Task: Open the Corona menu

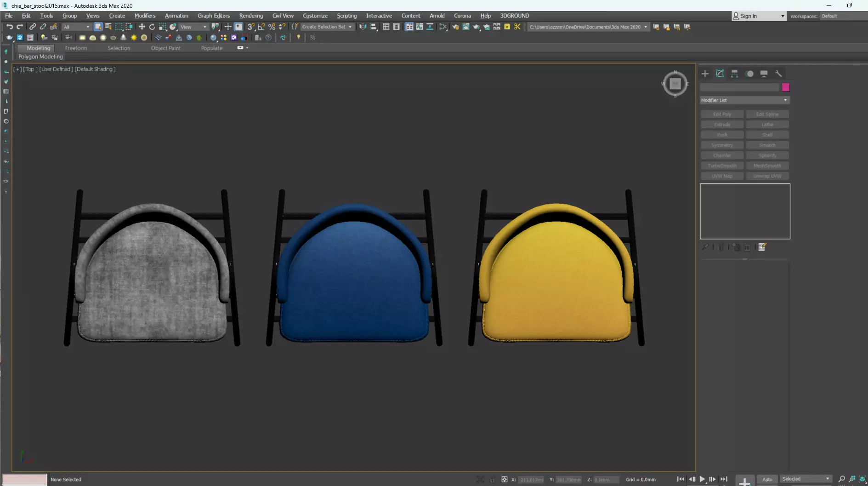Action: (x=462, y=16)
